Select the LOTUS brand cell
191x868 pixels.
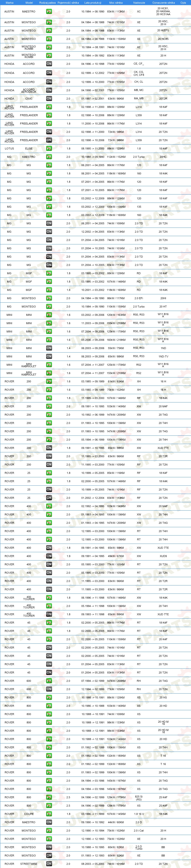pyautogui.click(x=10, y=148)
